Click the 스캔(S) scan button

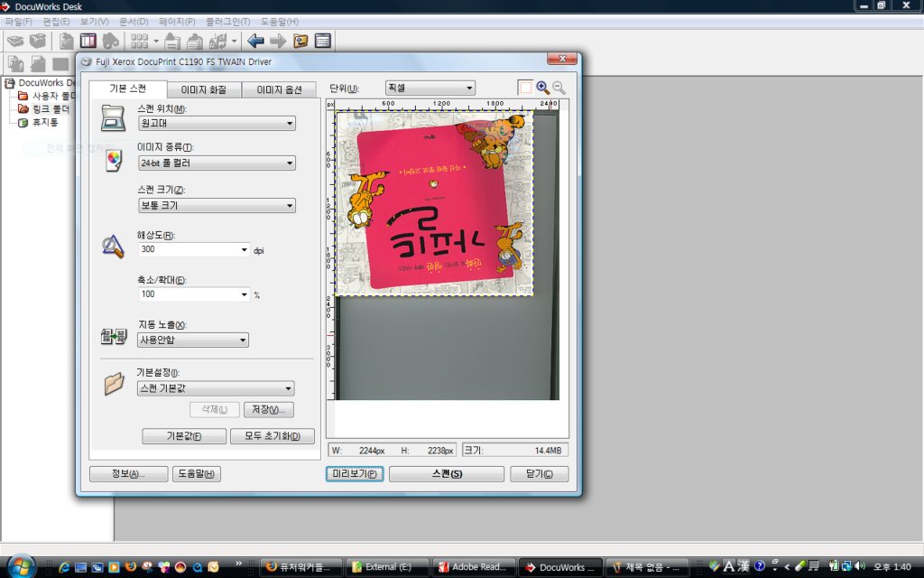[447, 473]
